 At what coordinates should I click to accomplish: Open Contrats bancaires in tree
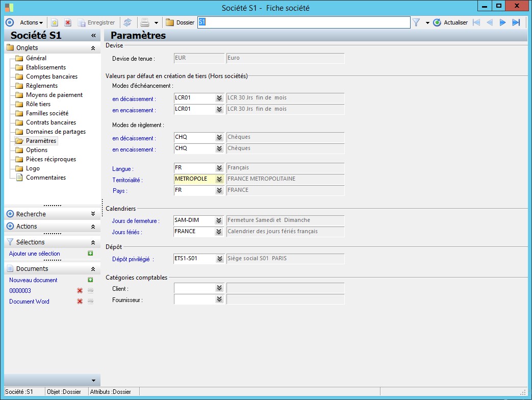pyautogui.click(x=51, y=122)
